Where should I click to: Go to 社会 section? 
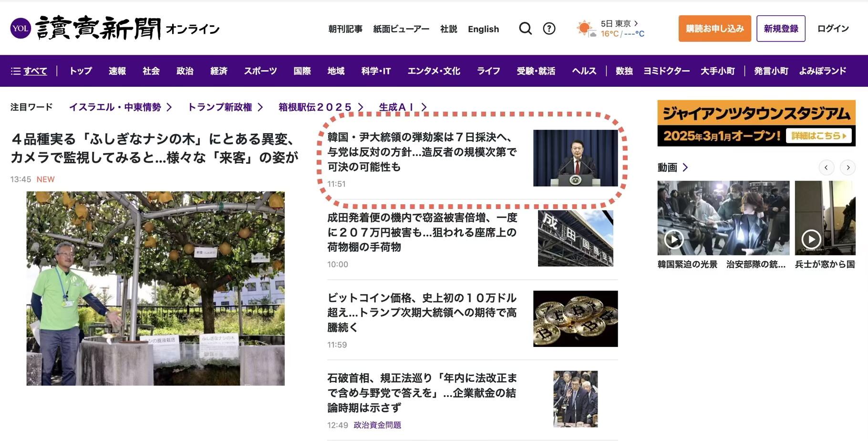(151, 71)
